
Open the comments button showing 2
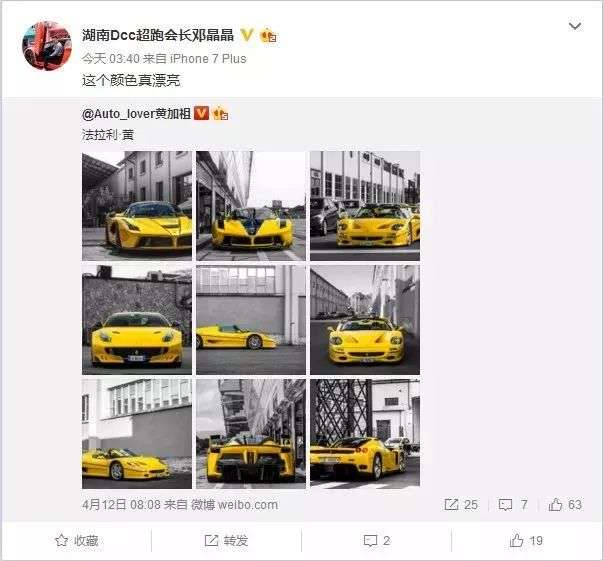coord(377,541)
